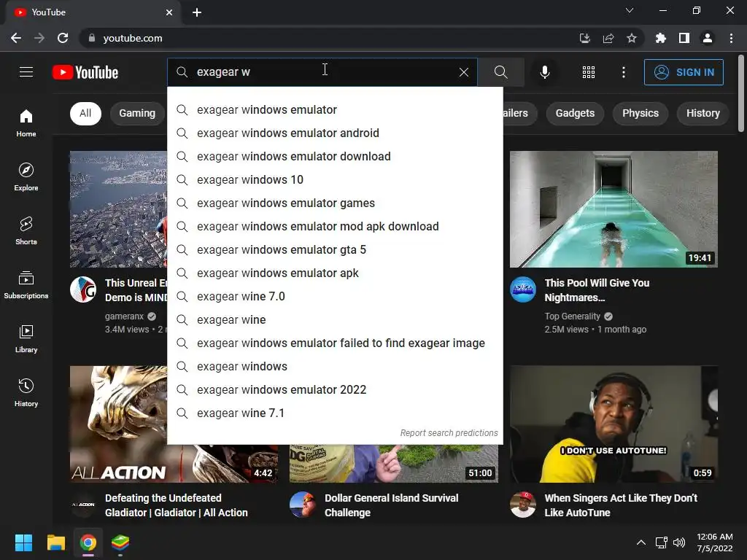Choose suggestion 'exagear windows emulator'

point(335,109)
